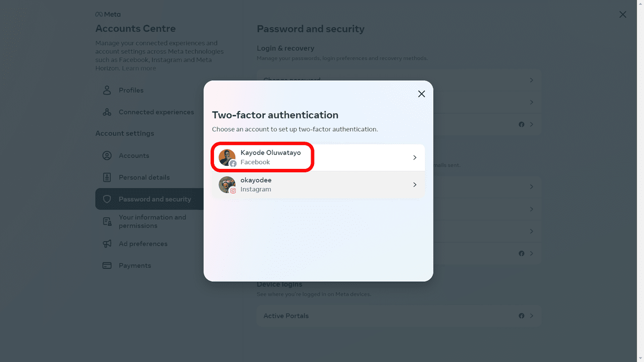Click the Personal details ID icon
The height and width of the screenshot is (362, 644).
coord(107,177)
